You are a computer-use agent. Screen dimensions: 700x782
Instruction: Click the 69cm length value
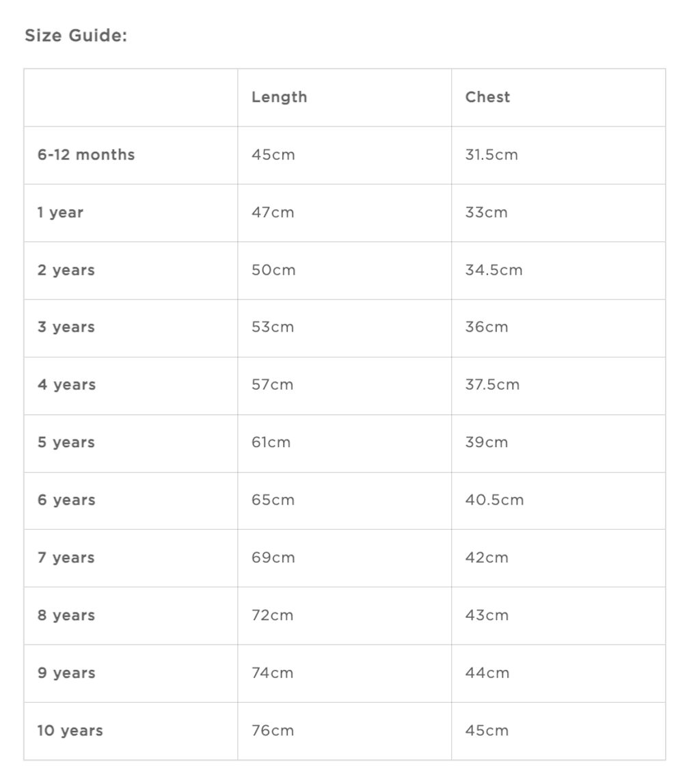click(273, 558)
